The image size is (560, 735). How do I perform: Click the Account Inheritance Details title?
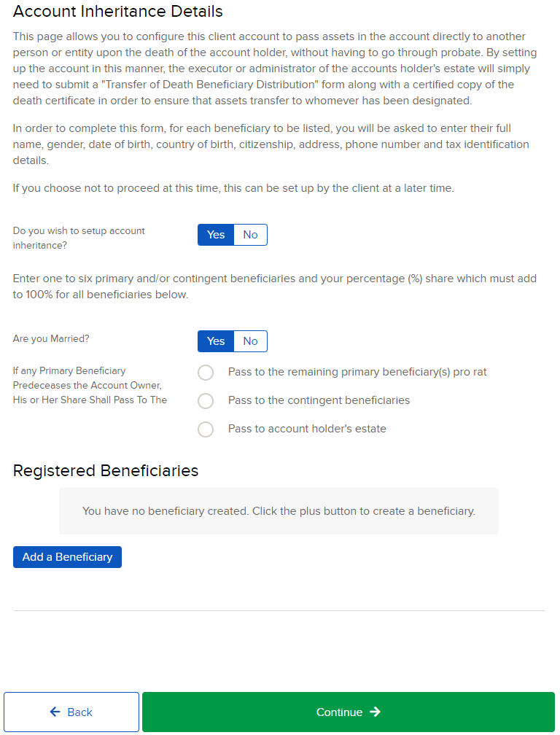117,12
